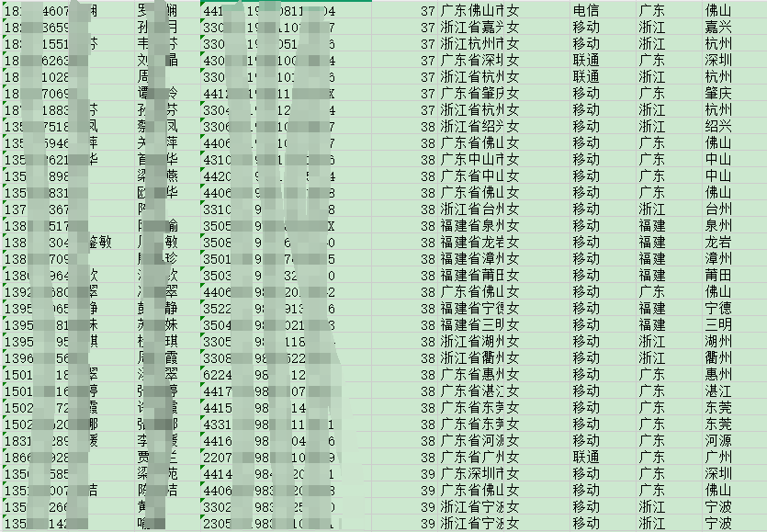Click the 河源 city cell
This screenshot has height=532, width=767.
(x=718, y=441)
